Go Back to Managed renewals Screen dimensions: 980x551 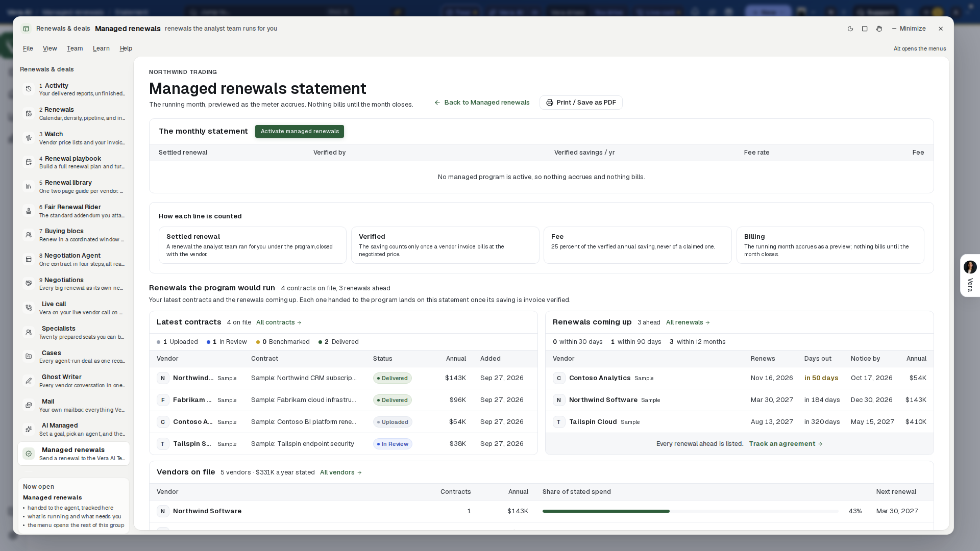click(x=482, y=103)
